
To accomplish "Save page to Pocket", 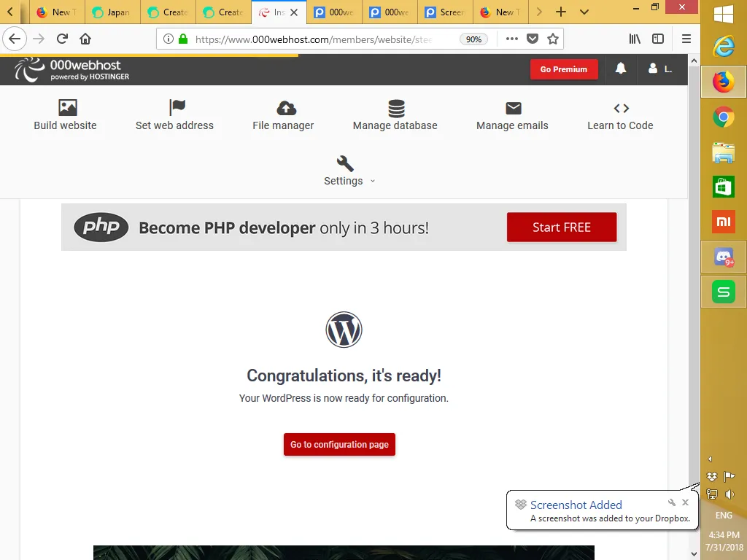I will [x=532, y=39].
